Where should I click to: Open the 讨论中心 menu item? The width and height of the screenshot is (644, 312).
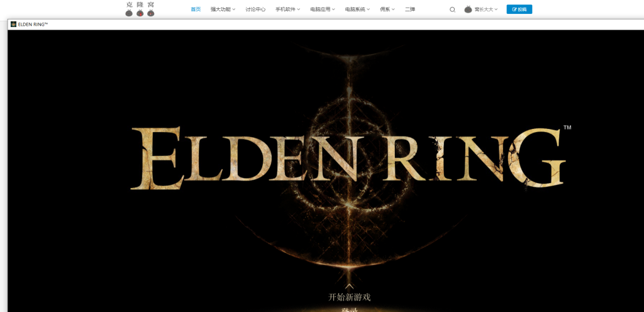tap(255, 9)
